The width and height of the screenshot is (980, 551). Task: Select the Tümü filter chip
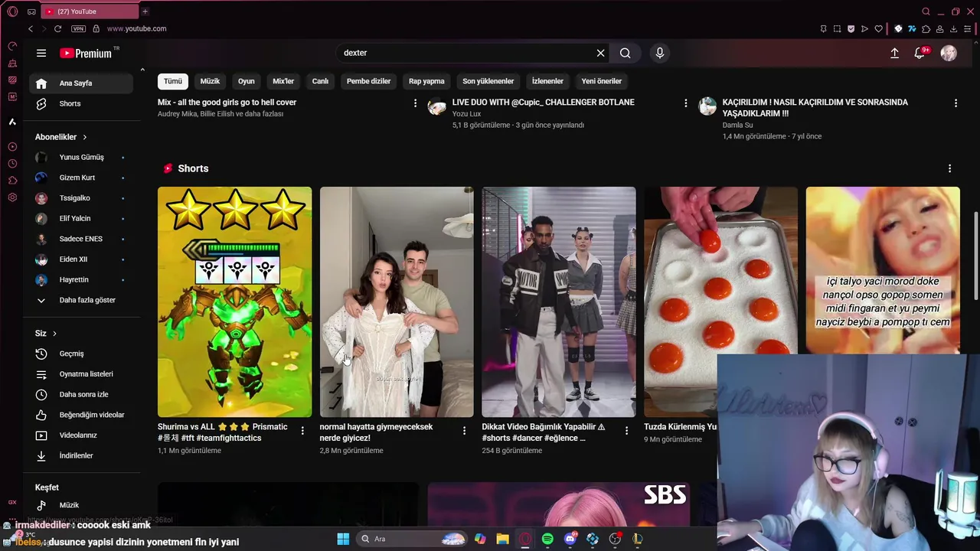[173, 81]
